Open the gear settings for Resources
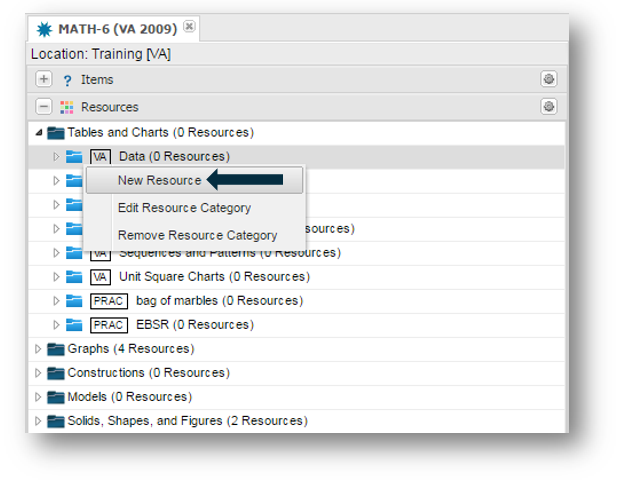620x487 pixels. click(x=548, y=107)
